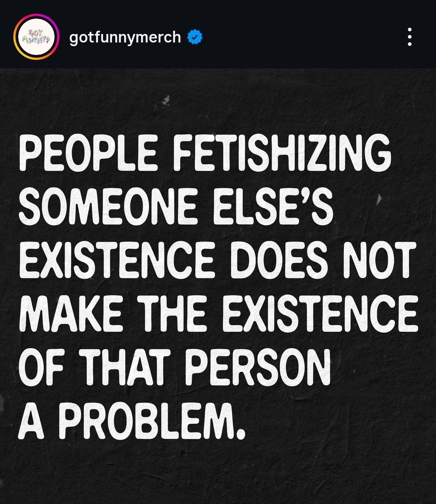Open the three-dot more options menu
This screenshot has height=504, width=436.
click(x=409, y=37)
